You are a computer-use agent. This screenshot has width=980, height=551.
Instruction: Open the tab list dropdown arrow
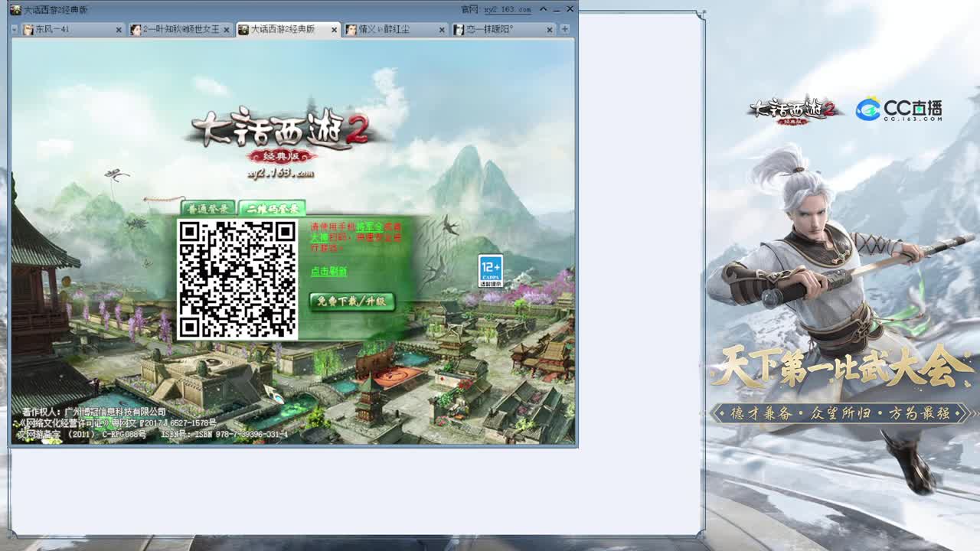click(15, 29)
